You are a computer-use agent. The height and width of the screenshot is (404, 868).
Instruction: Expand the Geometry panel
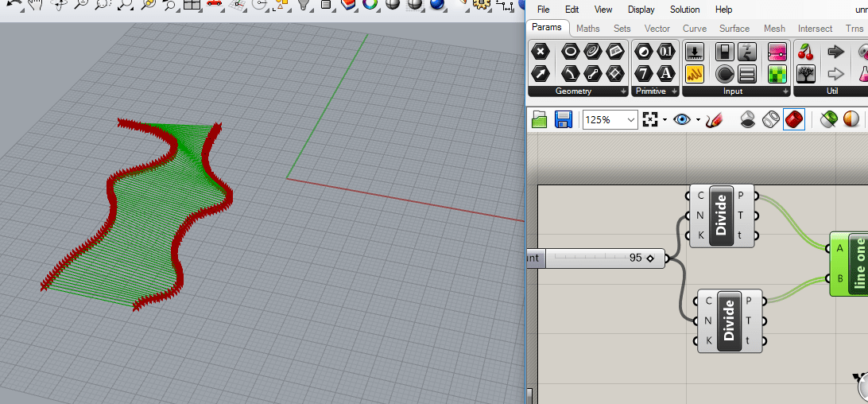click(x=623, y=91)
